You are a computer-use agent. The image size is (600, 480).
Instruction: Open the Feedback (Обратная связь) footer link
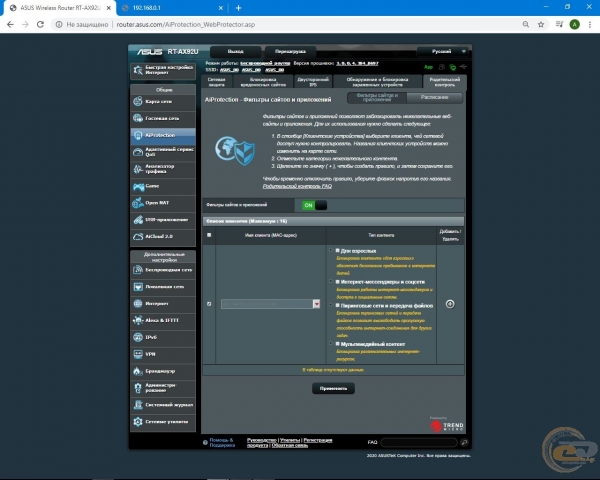point(290,446)
